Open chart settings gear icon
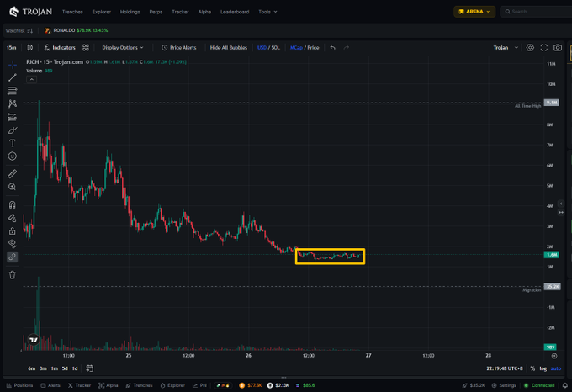Viewport: 572px width, 392px height. tap(530, 48)
